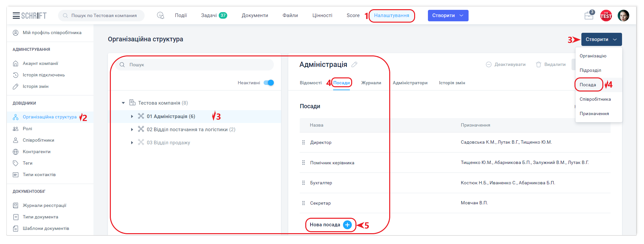644x244 pixels.
Task: Open the blue Створити dropdown in top bar
Action: (x=448, y=15)
